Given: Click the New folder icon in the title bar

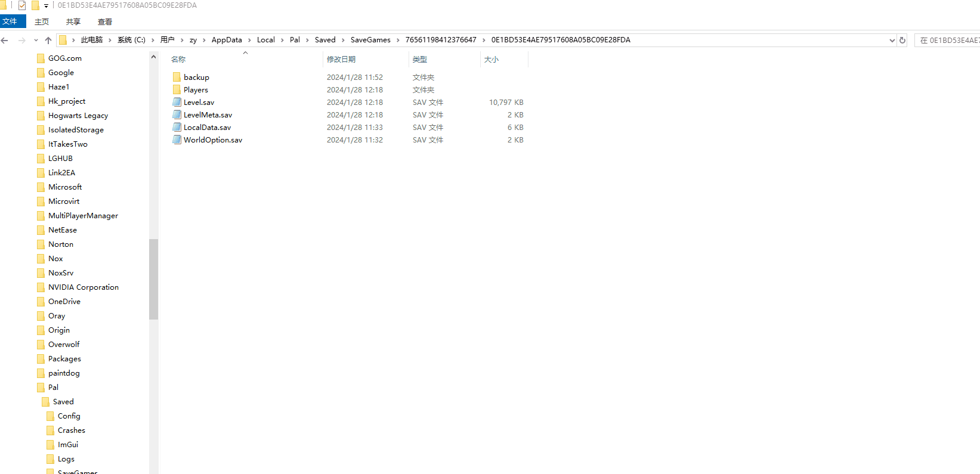Looking at the screenshot, I should [35, 5].
